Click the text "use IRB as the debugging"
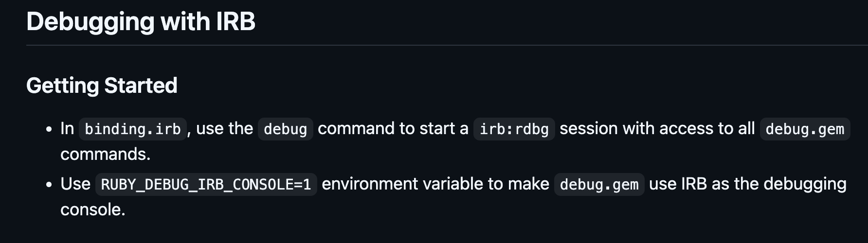This screenshot has height=243, width=868. 747,184
